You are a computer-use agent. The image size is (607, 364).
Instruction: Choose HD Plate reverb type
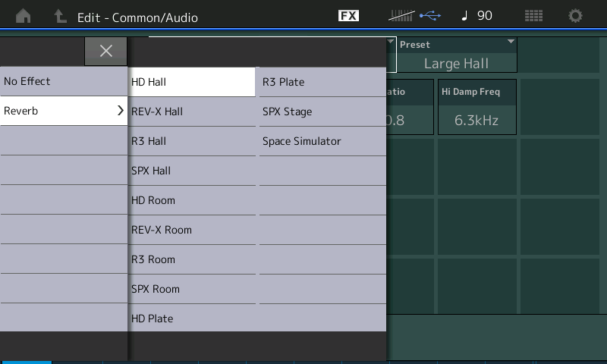point(191,318)
